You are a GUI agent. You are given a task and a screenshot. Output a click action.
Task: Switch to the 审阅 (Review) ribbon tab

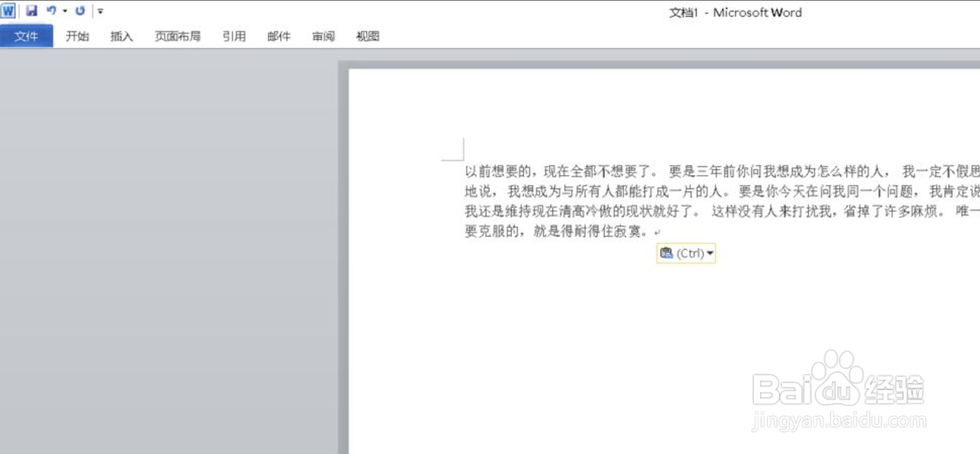pos(323,36)
